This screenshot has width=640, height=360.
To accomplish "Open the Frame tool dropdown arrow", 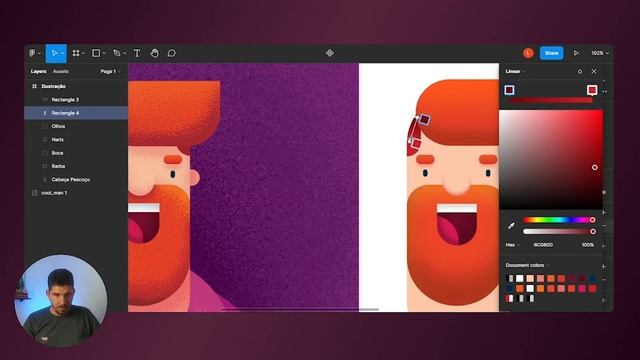I will 83,53.
